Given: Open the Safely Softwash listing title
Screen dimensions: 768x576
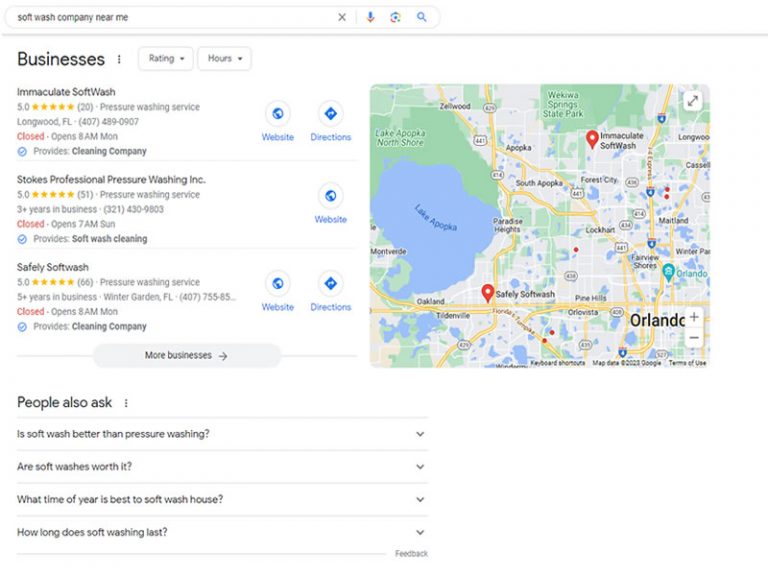Looking at the screenshot, I should tap(53, 267).
